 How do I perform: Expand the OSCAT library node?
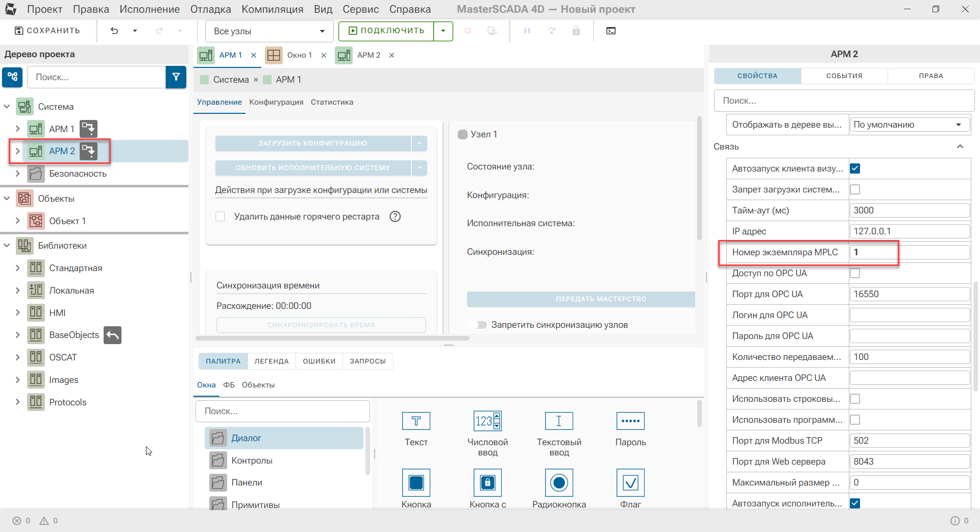point(18,357)
